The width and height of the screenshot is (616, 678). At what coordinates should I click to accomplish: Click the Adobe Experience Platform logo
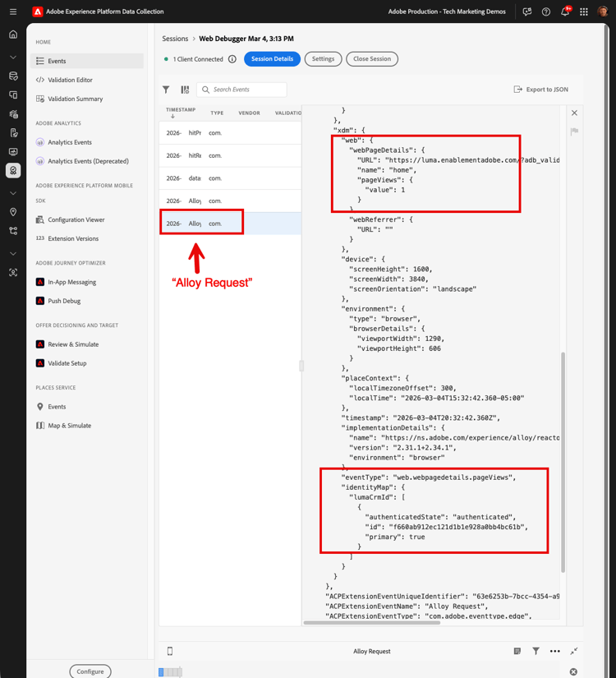click(x=38, y=12)
